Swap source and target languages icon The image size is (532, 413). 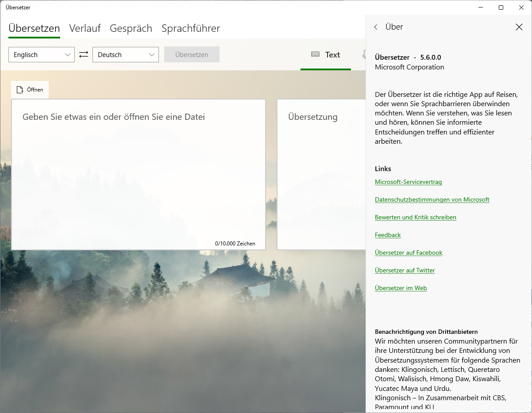coord(84,54)
